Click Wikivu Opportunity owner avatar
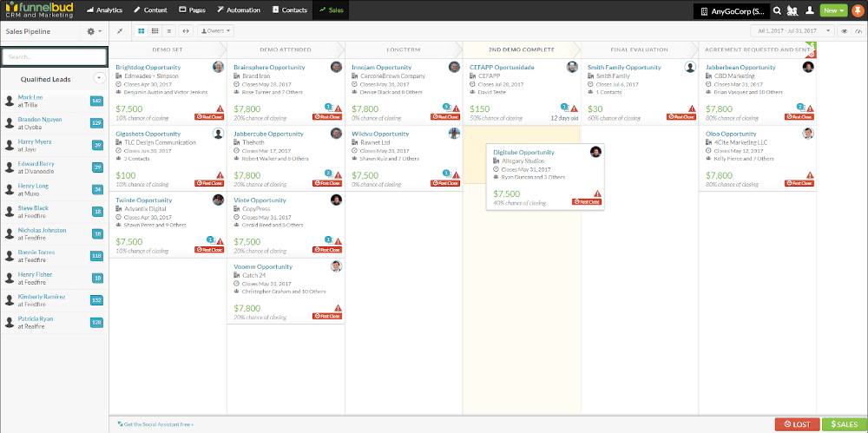Image resolution: width=868 pixels, height=433 pixels. 454,134
